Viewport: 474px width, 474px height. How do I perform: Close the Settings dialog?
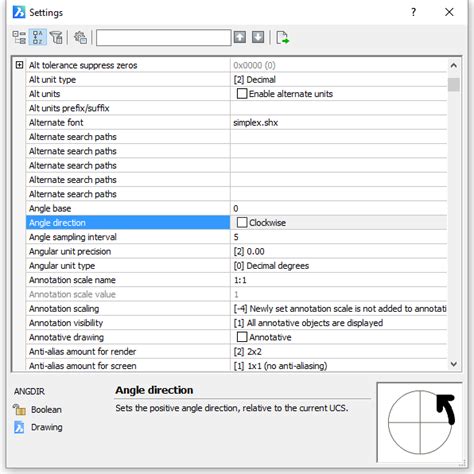click(x=449, y=12)
